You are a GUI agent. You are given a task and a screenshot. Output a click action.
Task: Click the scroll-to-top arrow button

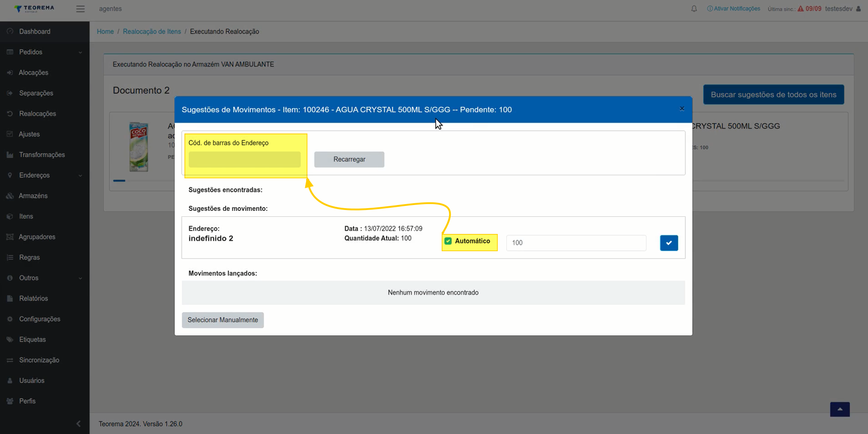tap(840, 409)
